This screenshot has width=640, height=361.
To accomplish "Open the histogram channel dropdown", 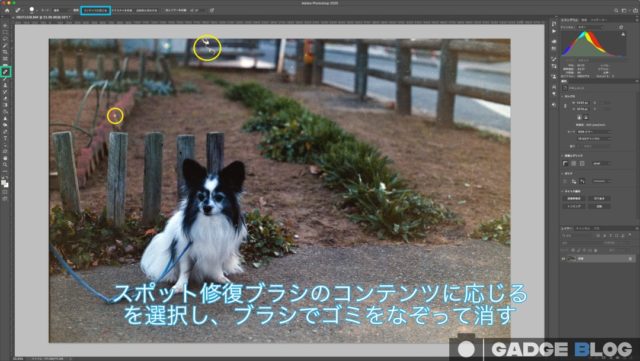I will 592,27.
